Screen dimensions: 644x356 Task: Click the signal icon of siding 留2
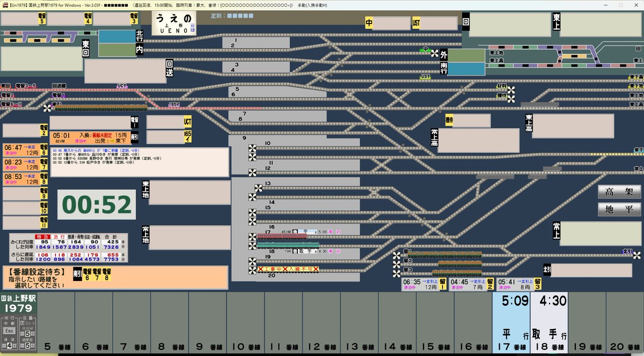point(397,264)
